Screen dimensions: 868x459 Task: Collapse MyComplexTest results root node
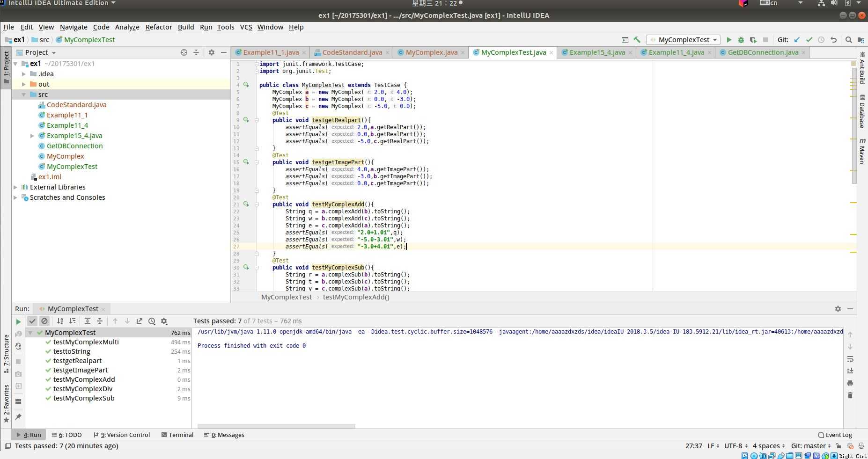pos(30,333)
